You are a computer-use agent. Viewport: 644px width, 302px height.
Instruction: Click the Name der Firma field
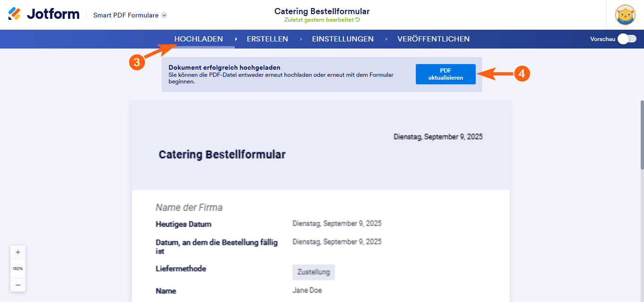coord(189,207)
